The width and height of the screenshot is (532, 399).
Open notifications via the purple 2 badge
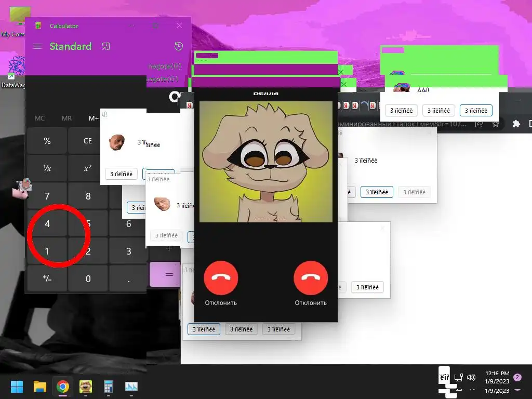click(517, 377)
